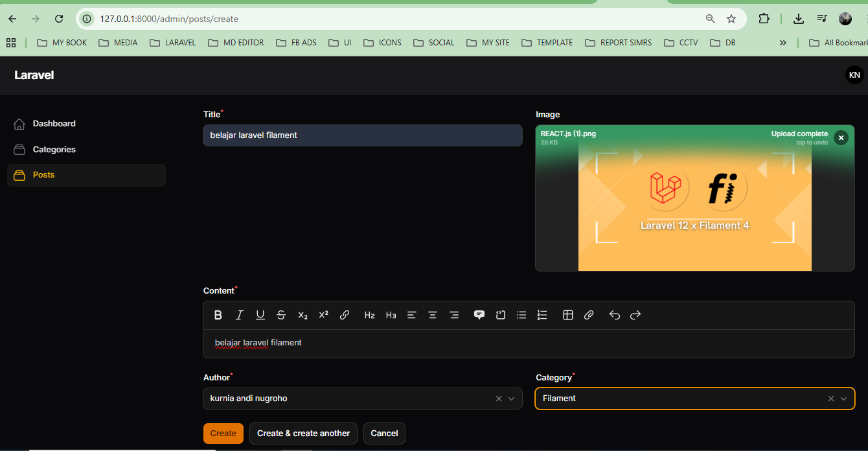Insert a table into content

pyautogui.click(x=568, y=315)
